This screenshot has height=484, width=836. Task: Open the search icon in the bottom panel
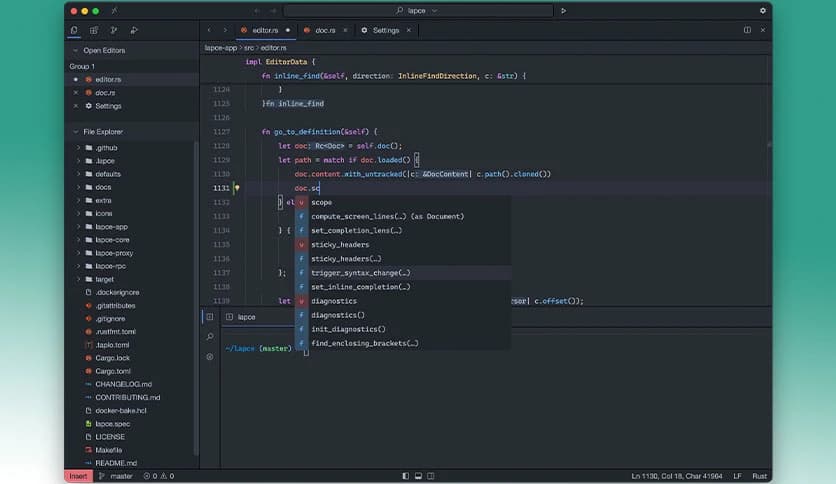tap(209, 337)
